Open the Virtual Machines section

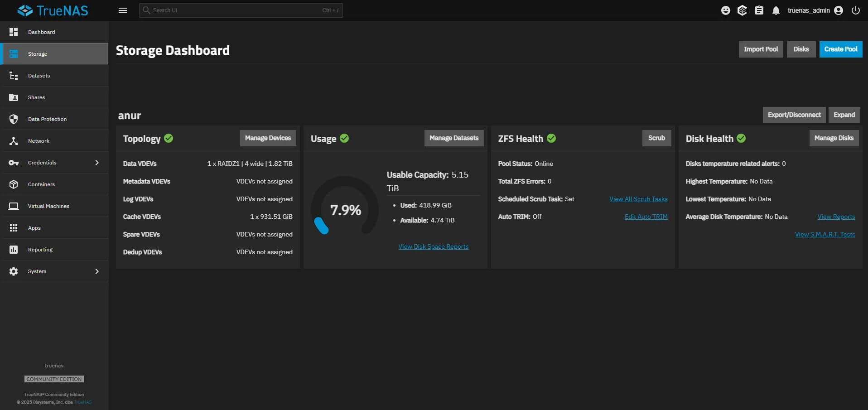click(x=48, y=206)
